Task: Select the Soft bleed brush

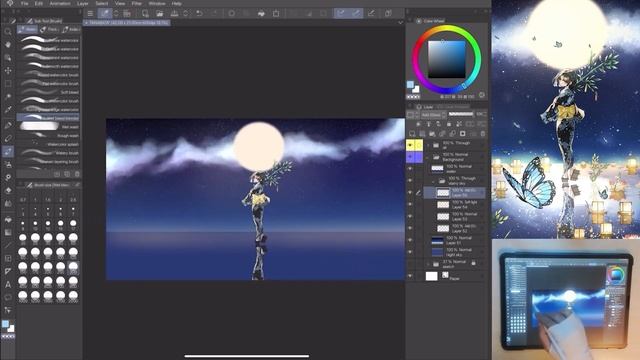Action: point(48,92)
